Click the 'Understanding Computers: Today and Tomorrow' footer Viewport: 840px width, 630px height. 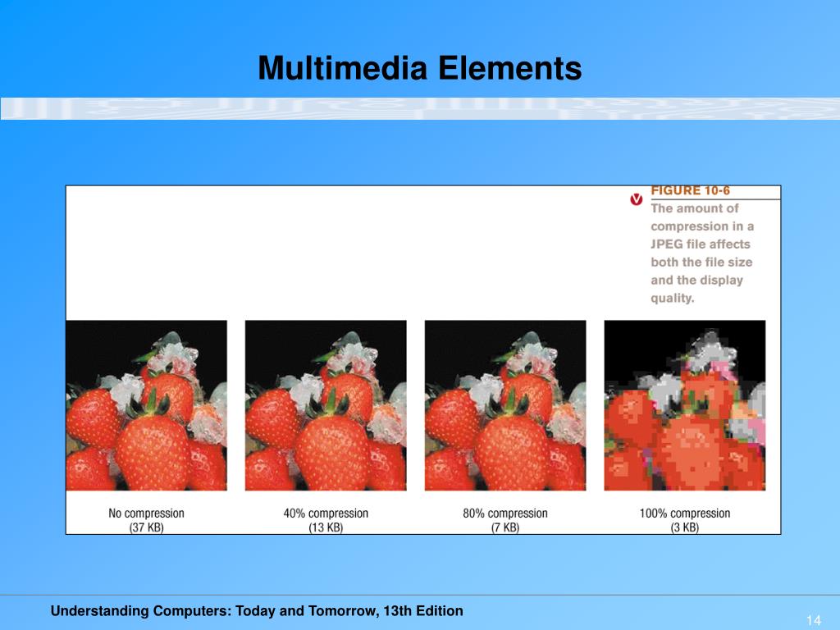pyautogui.click(x=257, y=610)
